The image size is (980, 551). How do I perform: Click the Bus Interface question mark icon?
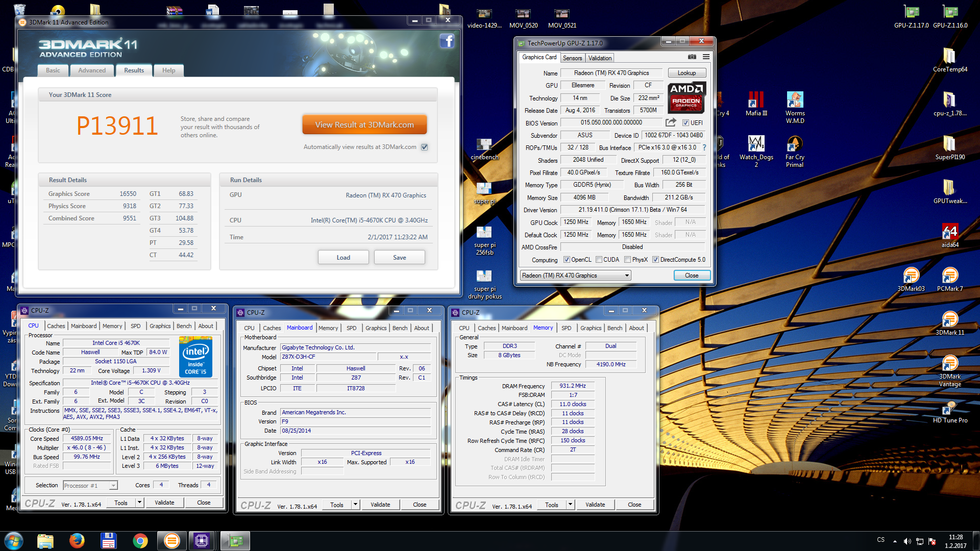(704, 147)
